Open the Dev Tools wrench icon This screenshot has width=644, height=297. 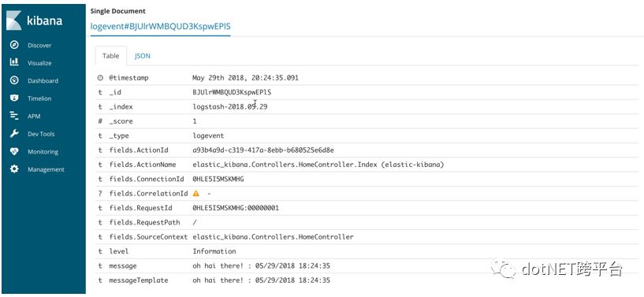pyautogui.click(x=14, y=134)
